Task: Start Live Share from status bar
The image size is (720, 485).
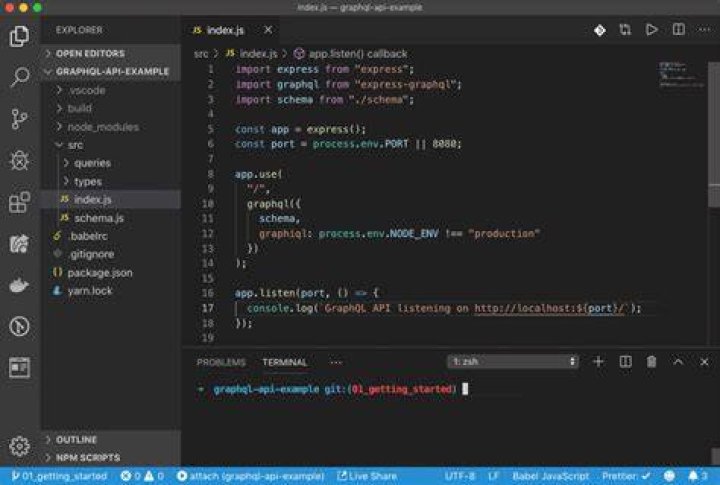Action: [367, 476]
